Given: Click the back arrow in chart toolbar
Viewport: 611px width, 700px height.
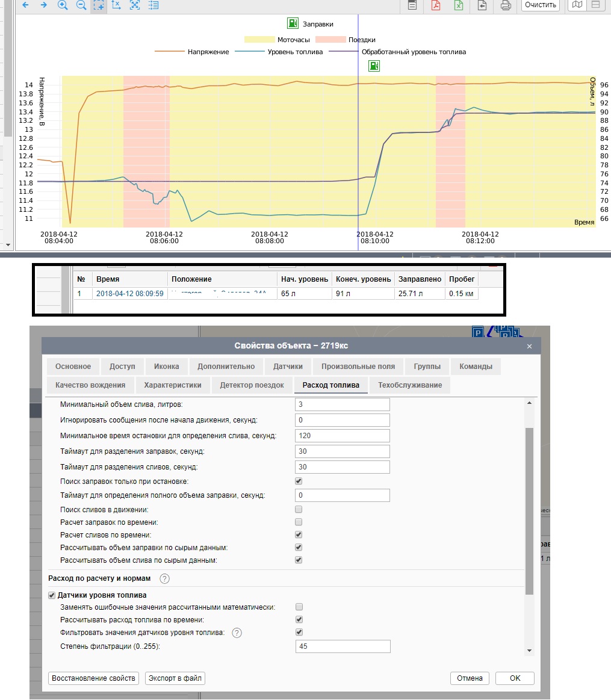Looking at the screenshot, I should 25,5.
